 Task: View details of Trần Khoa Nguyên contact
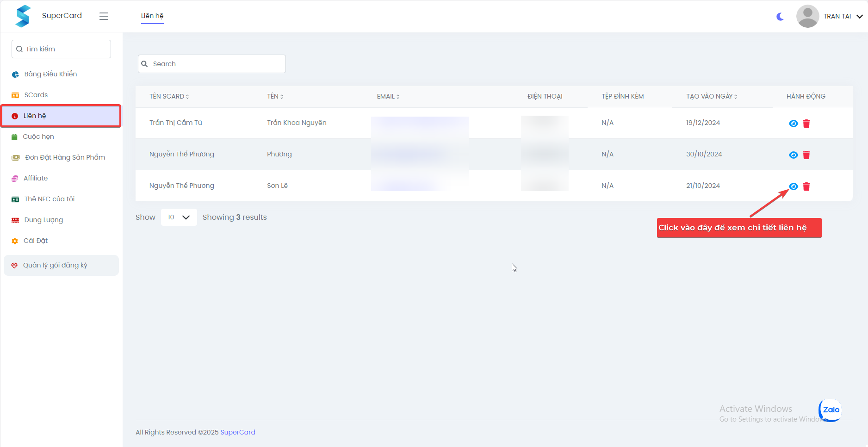pos(793,124)
